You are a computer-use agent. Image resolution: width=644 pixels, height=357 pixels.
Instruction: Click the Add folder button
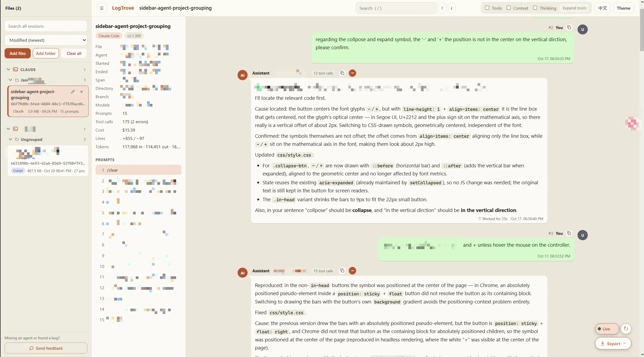point(46,53)
